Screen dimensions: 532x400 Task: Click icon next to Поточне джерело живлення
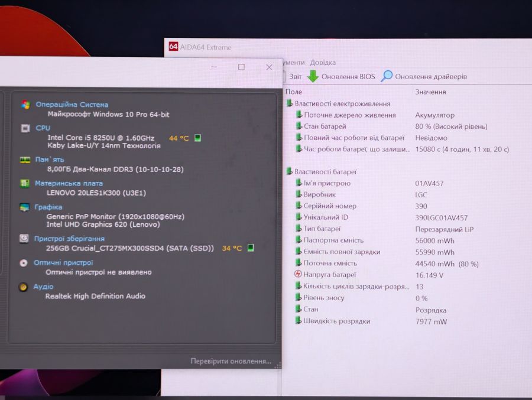[299, 115]
